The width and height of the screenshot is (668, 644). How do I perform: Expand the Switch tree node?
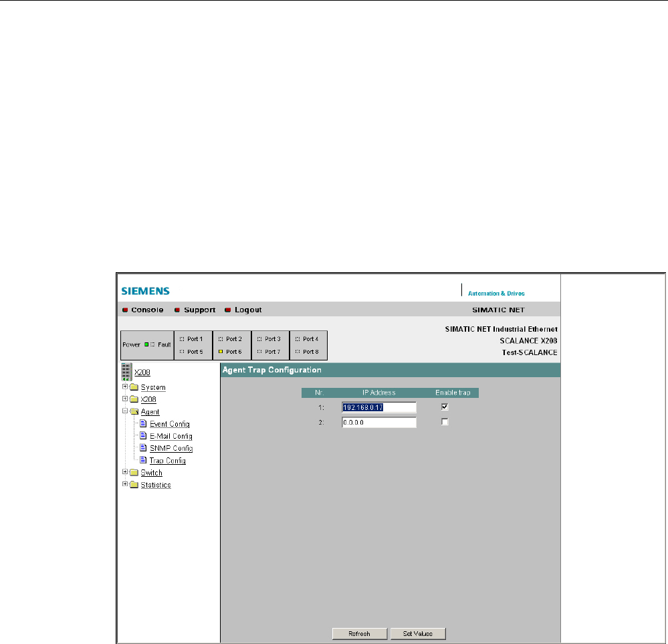coord(125,472)
